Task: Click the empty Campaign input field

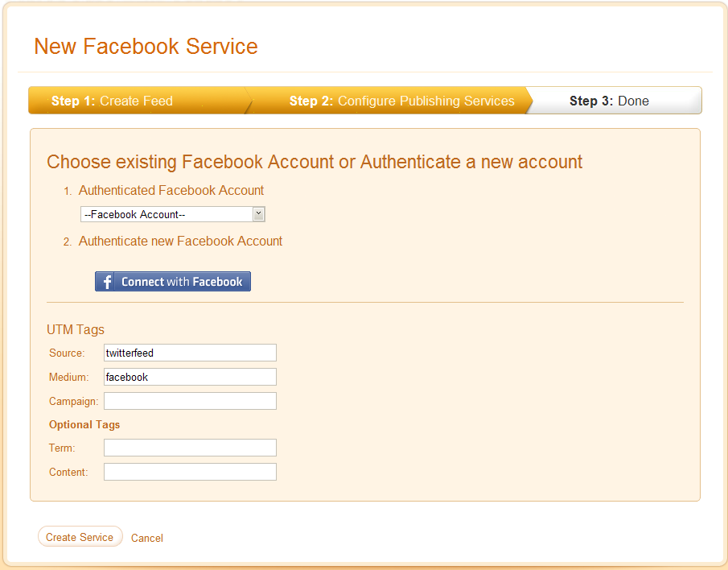Action: coord(190,401)
